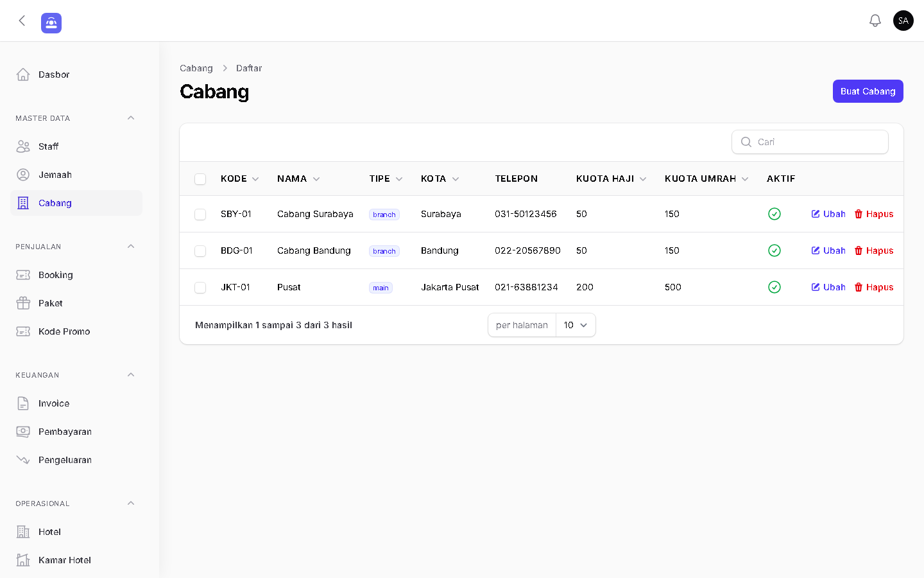Click the Buat Cabang button
The image size is (924, 578).
click(x=868, y=91)
